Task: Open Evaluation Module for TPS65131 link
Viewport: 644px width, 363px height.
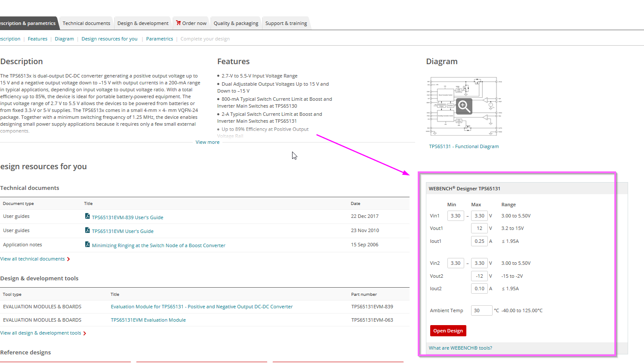Action: point(202,307)
